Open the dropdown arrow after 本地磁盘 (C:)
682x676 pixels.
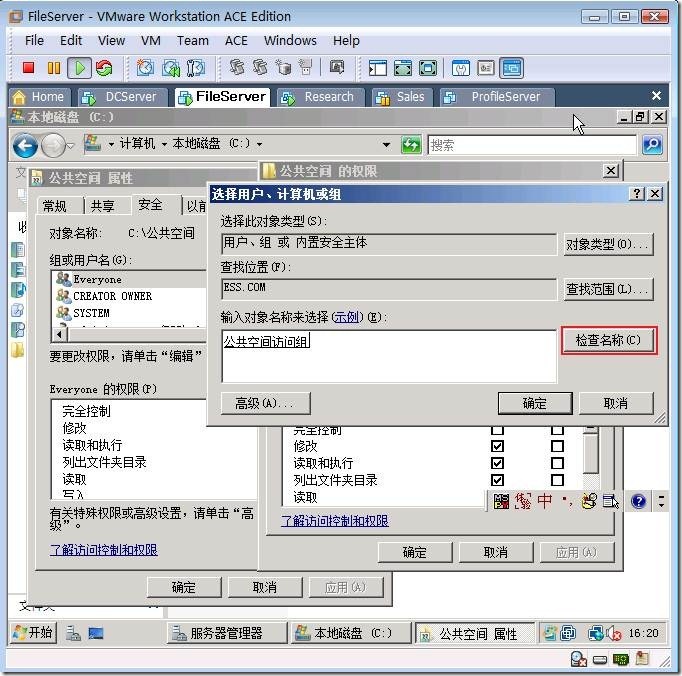pos(259,144)
